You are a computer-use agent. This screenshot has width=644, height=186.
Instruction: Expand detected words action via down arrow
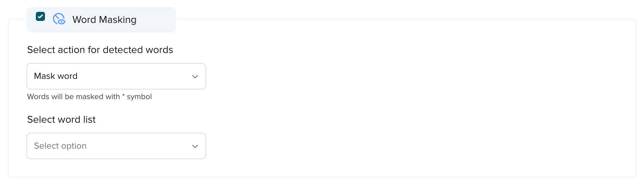pyautogui.click(x=195, y=77)
